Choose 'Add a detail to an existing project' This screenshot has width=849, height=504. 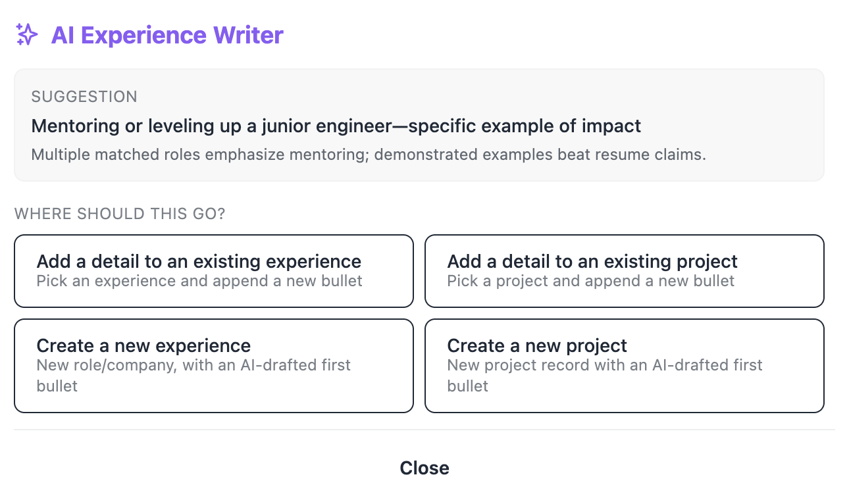[625, 271]
